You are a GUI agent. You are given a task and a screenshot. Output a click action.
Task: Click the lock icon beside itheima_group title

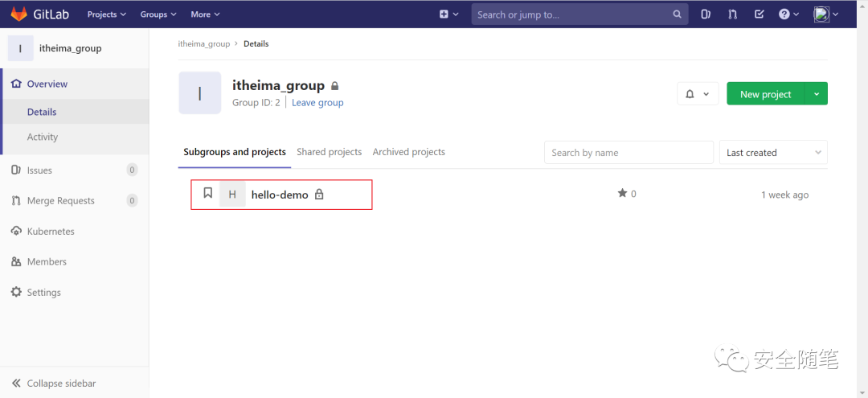(x=334, y=86)
